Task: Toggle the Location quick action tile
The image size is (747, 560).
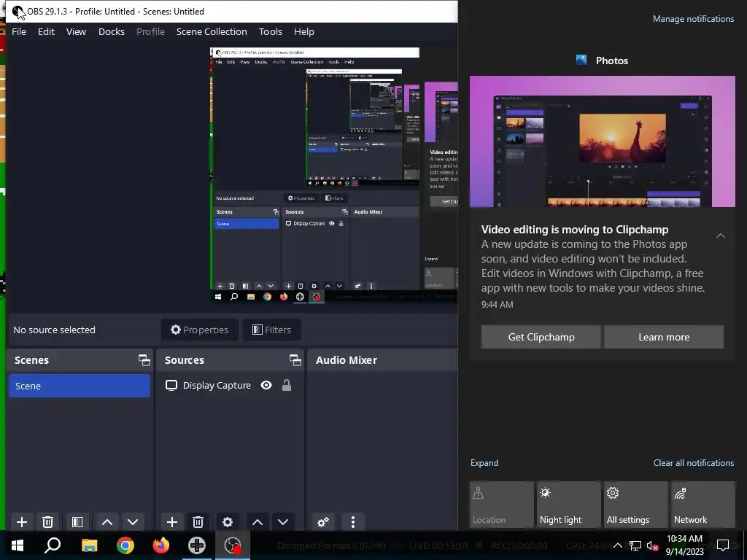Action: click(x=502, y=505)
